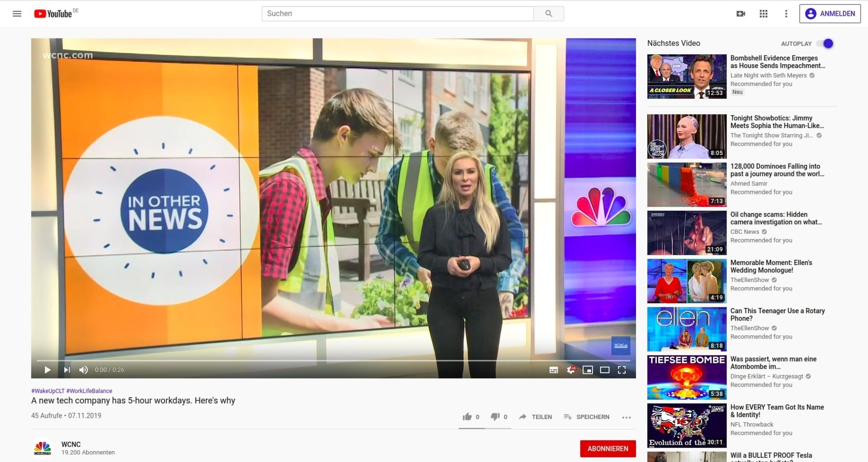868x462 pixels.
Task: Click the video progress bar
Action: point(333,360)
